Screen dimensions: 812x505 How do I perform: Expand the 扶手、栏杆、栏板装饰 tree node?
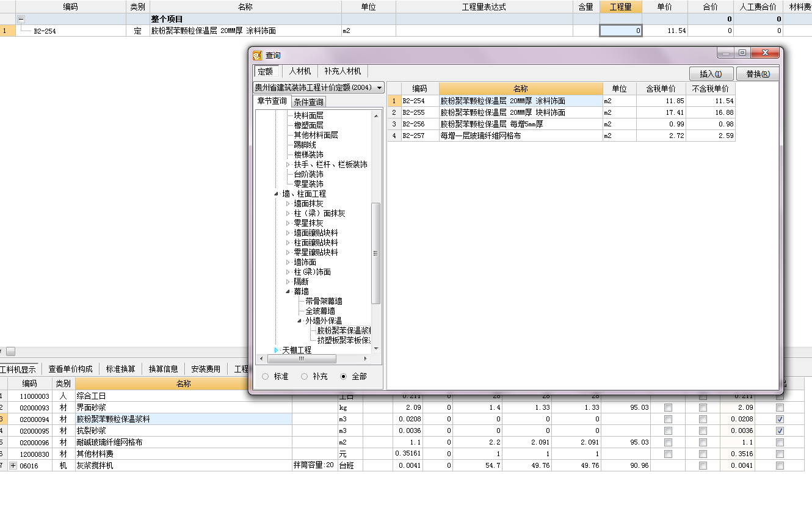click(288, 165)
